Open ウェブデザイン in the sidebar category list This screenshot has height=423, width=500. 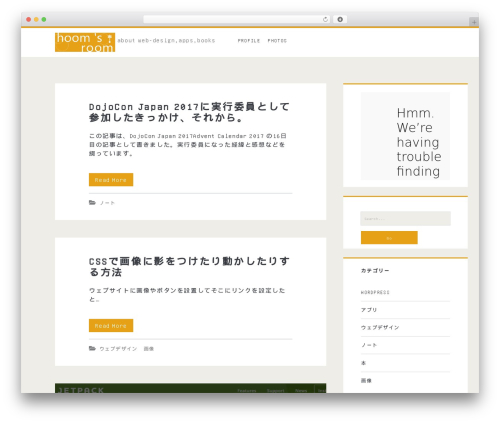click(x=380, y=328)
